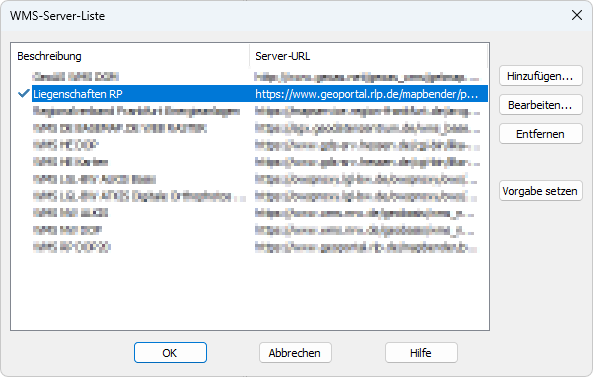Image resolution: width=593 pixels, height=377 pixels.
Task: Click the default checkmark beside Liegenschaften RP
Action: point(24,93)
